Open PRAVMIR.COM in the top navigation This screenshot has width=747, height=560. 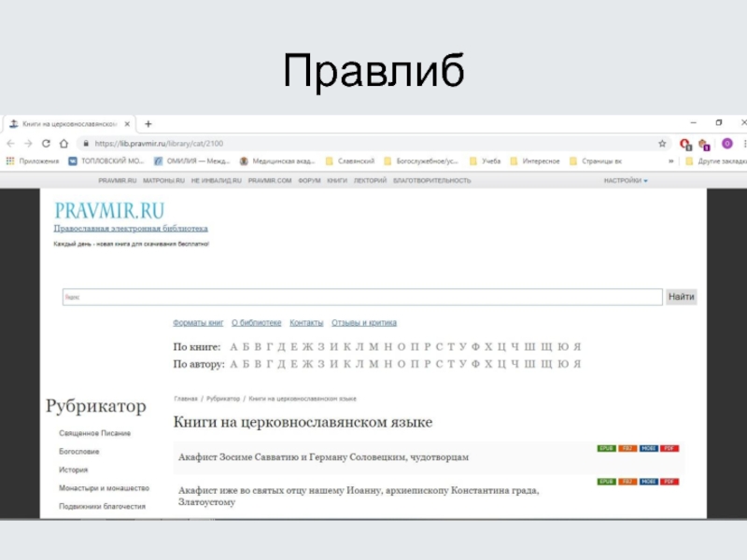point(270,181)
